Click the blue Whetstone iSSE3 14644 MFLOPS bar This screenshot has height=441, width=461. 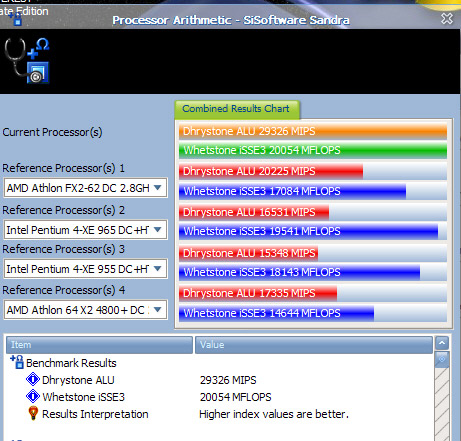tap(276, 313)
